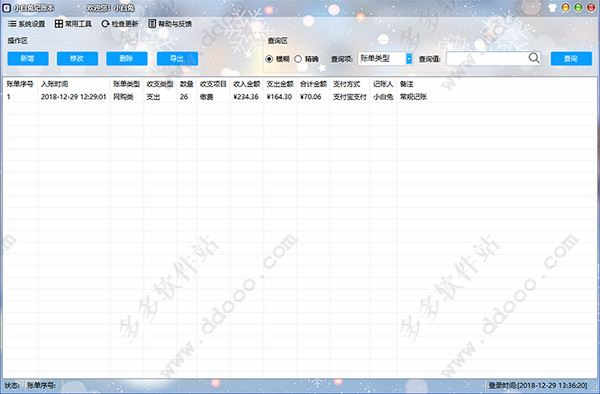The width and height of the screenshot is (600, 394).
Task: Click the 记账人 column header
Action: point(383,84)
